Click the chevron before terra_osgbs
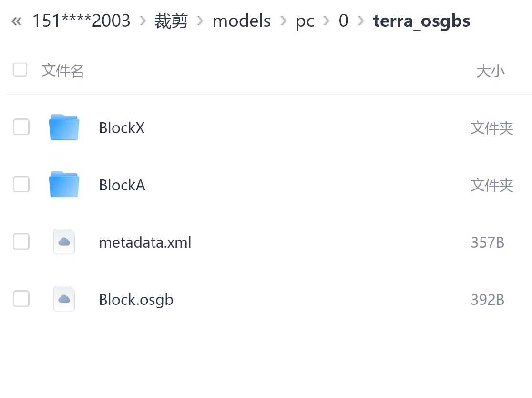Screen dimensions: 532x398 [361, 21]
